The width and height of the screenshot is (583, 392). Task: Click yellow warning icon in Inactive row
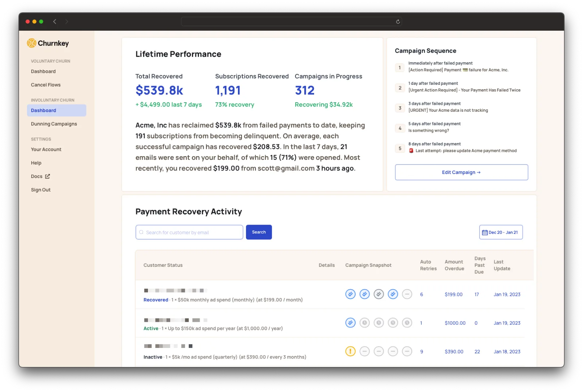350,351
